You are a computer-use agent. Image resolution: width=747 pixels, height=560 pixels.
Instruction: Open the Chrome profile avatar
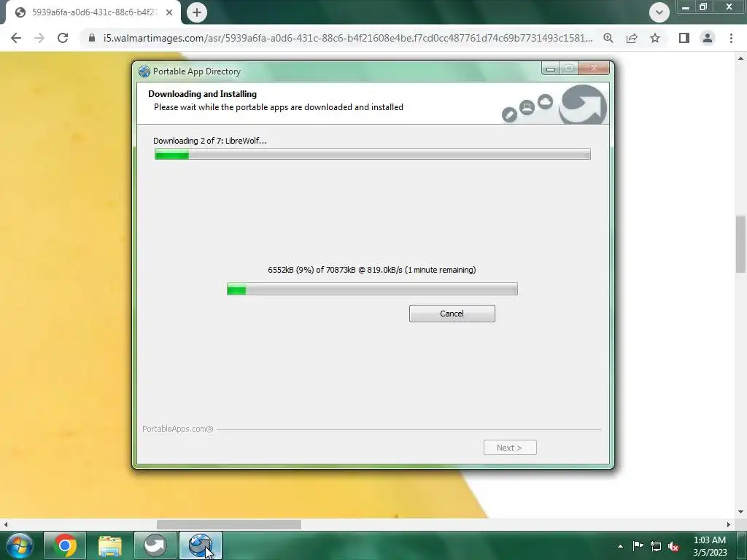(708, 38)
